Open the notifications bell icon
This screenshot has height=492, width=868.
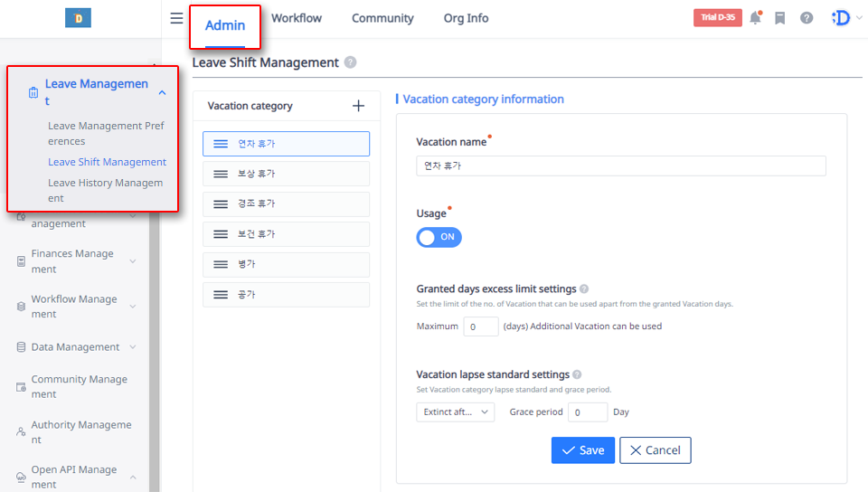[x=755, y=18]
